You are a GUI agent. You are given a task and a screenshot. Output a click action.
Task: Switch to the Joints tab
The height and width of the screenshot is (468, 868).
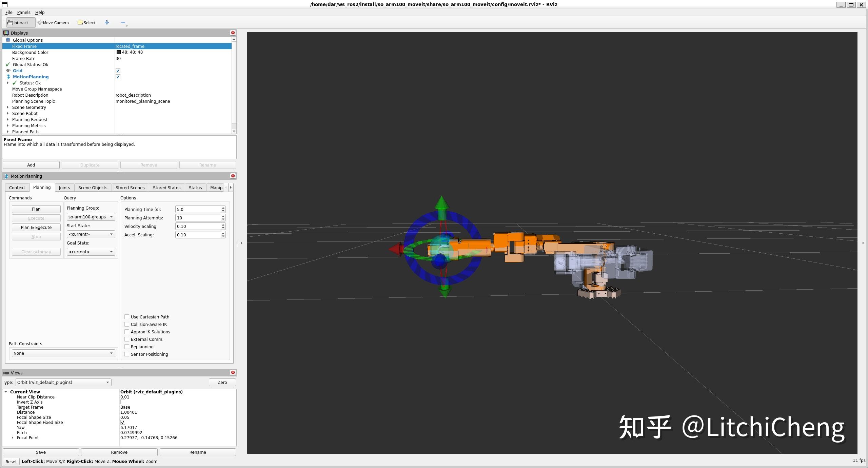64,188
